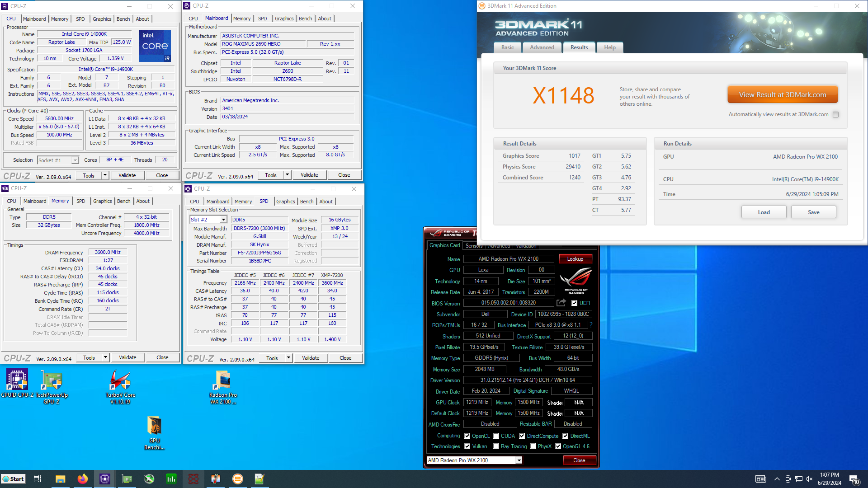Open network status tray icon
This screenshot has height=488, width=868.
point(799,479)
